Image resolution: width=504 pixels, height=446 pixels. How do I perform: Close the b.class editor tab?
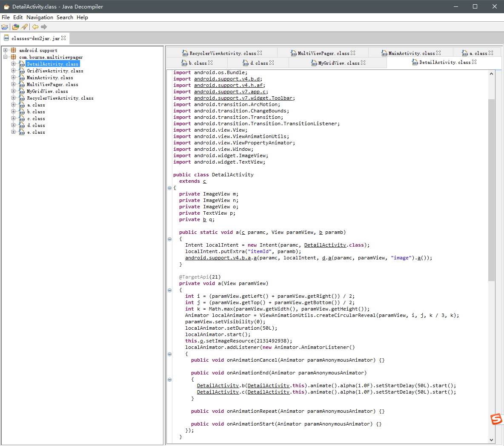[210, 63]
